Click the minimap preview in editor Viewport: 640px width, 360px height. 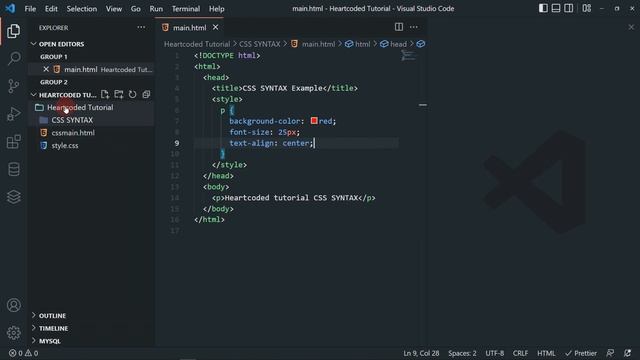coord(408,56)
